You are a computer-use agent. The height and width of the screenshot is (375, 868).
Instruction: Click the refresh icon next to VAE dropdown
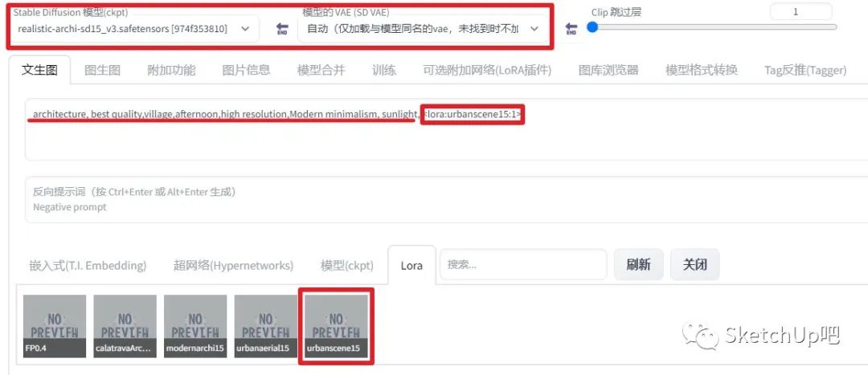pos(571,30)
